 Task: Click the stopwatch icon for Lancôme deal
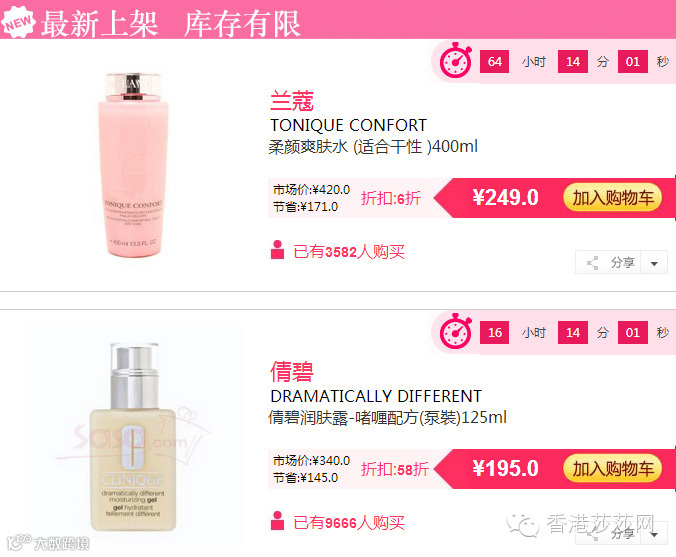click(456, 60)
